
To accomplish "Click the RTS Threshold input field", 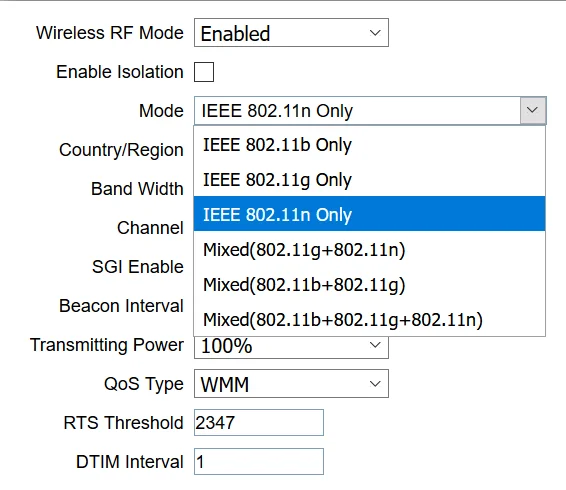I will (259, 422).
